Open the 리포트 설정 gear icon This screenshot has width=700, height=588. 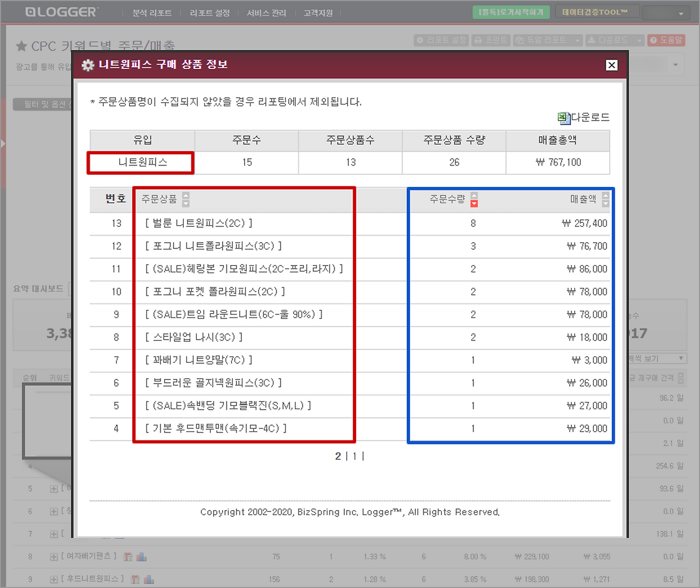coord(419,40)
